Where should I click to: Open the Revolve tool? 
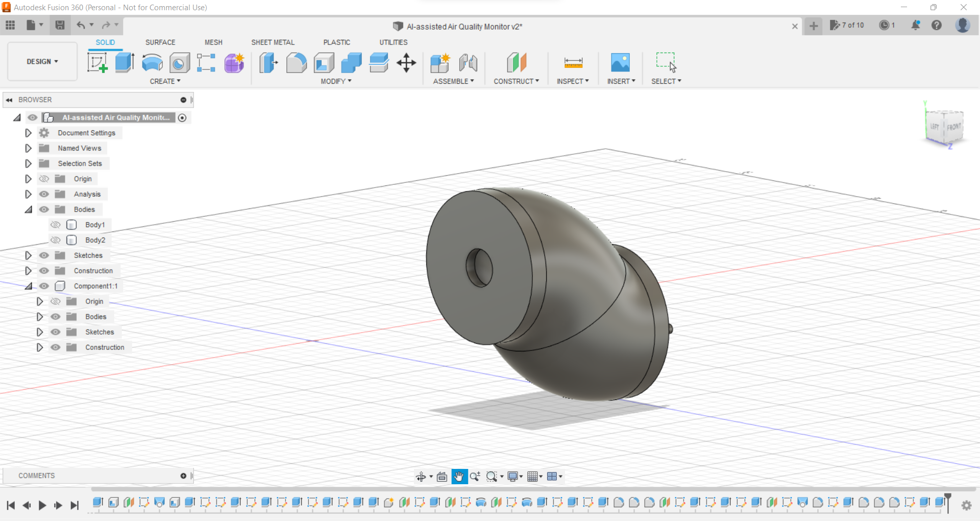[152, 62]
